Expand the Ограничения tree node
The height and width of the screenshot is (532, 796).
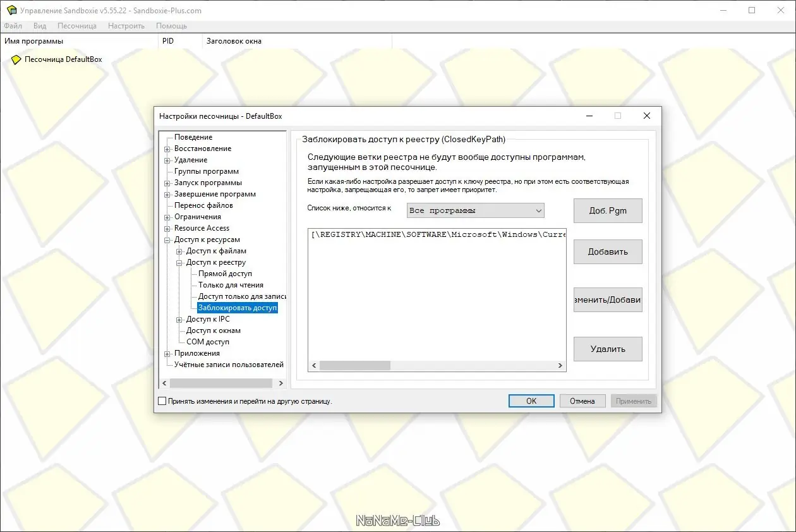(x=167, y=217)
